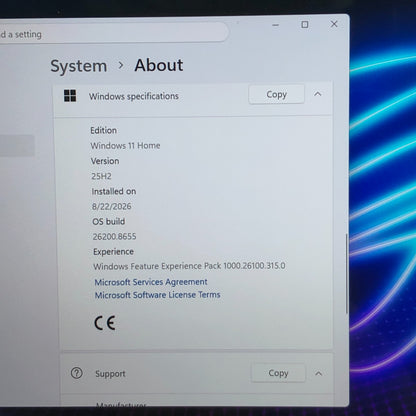Click the Edition label

click(103, 130)
